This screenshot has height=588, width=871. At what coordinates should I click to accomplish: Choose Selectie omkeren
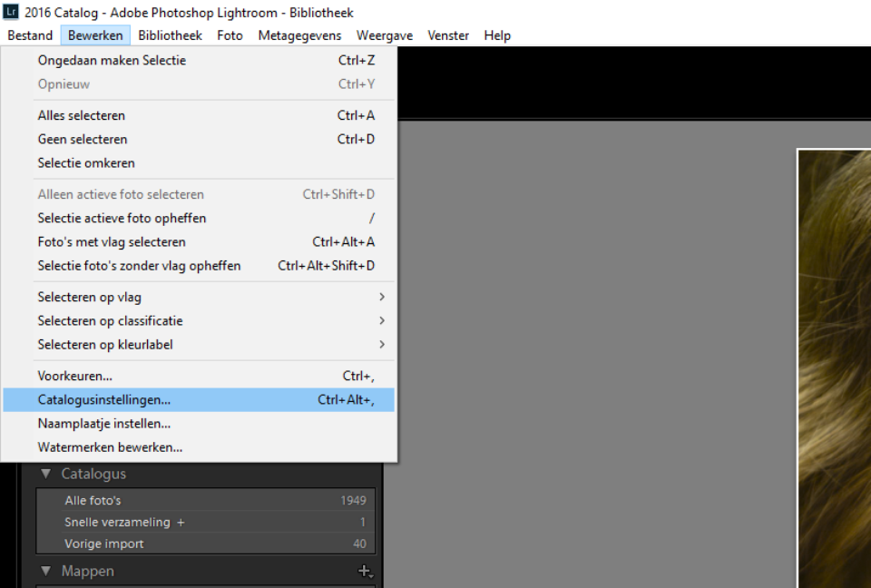199,162
